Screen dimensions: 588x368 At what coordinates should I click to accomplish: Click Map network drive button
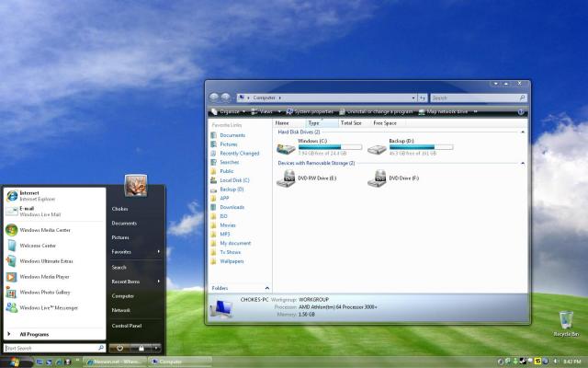[x=443, y=111]
